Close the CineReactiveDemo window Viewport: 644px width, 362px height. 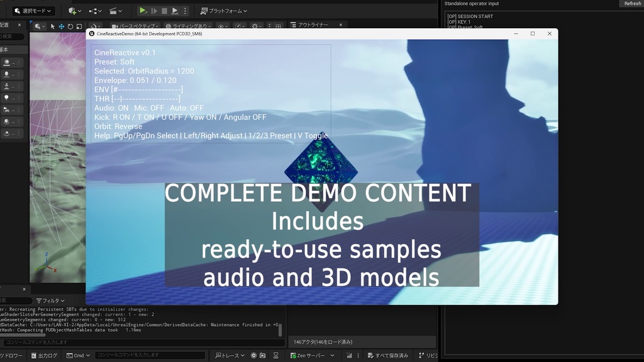(x=550, y=34)
